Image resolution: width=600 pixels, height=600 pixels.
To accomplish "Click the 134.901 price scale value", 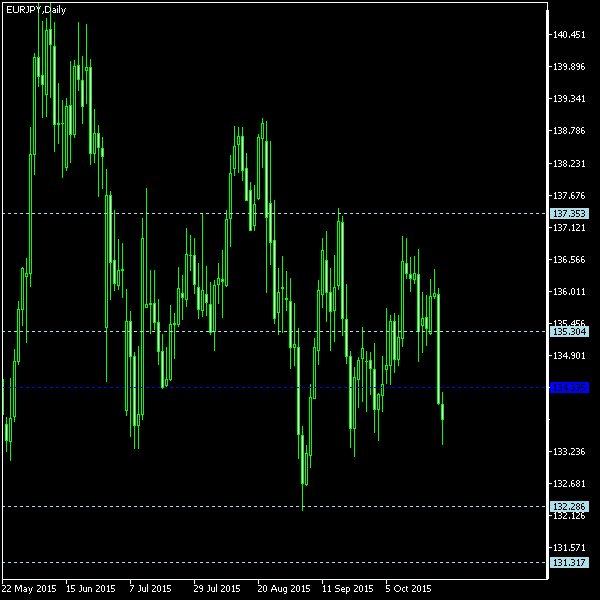I will pos(569,356).
